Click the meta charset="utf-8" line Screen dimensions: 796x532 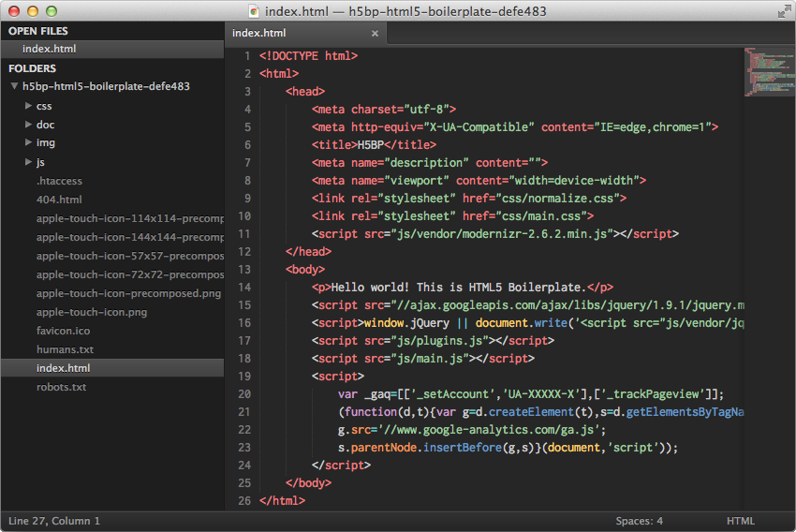coord(384,110)
